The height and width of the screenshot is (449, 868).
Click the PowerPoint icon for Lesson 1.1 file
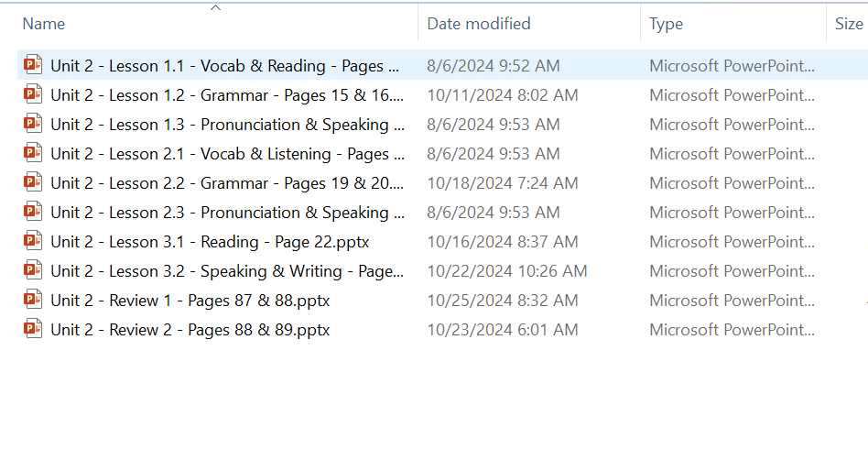pos(33,65)
